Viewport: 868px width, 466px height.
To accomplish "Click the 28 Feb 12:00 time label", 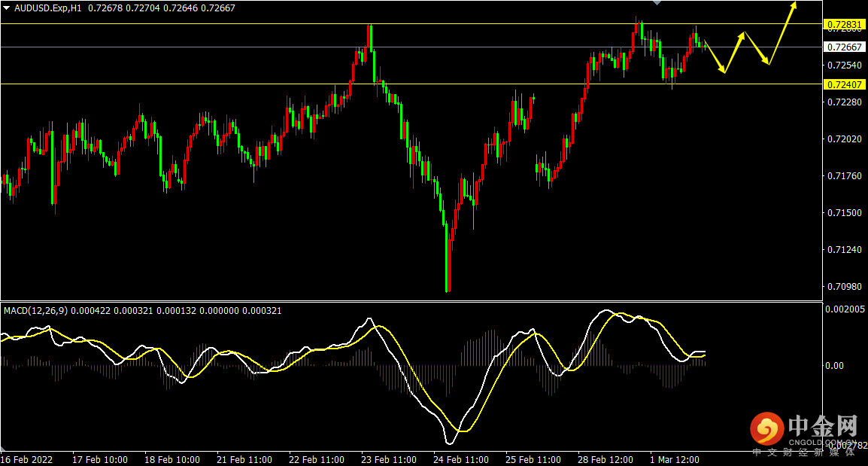I will [x=605, y=460].
